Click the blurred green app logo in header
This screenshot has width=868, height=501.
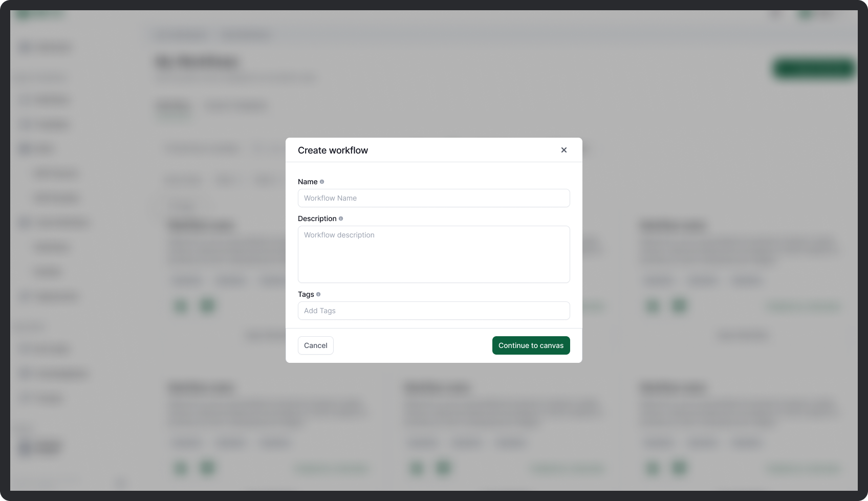(x=24, y=14)
